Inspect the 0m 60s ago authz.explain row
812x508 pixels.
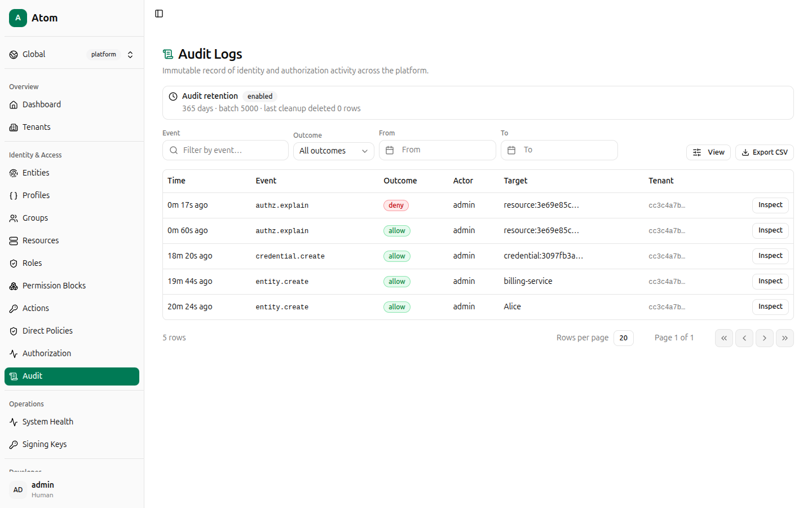(x=770, y=231)
